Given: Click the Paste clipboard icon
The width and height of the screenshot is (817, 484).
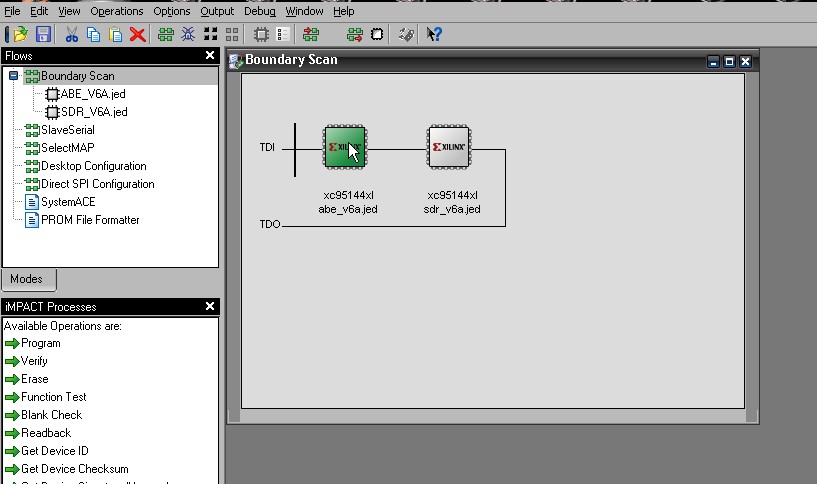Looking at the screenshot, I should (115, 34).
